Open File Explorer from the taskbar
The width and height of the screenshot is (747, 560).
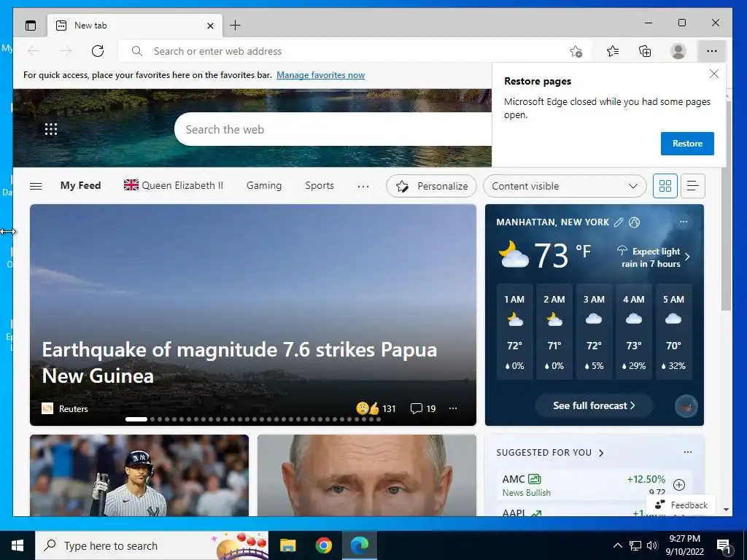click(287, 545)
